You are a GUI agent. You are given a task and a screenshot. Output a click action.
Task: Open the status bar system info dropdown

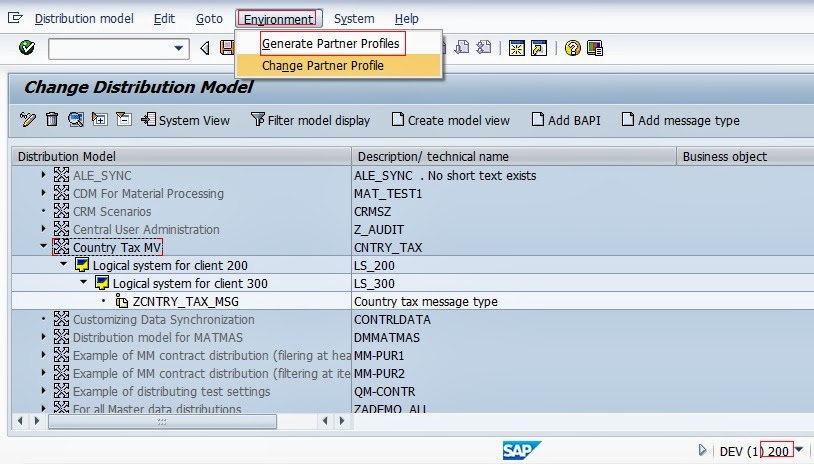pos(799,451)
